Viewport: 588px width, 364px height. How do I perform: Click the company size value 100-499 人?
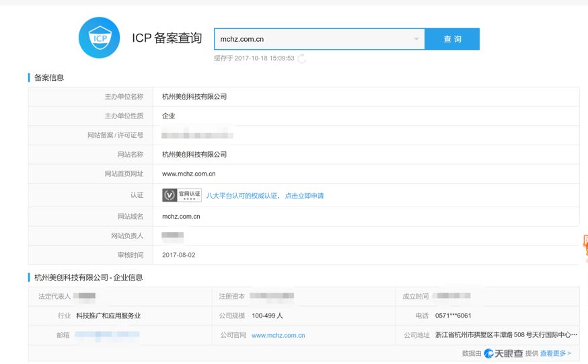click(267, 316)
